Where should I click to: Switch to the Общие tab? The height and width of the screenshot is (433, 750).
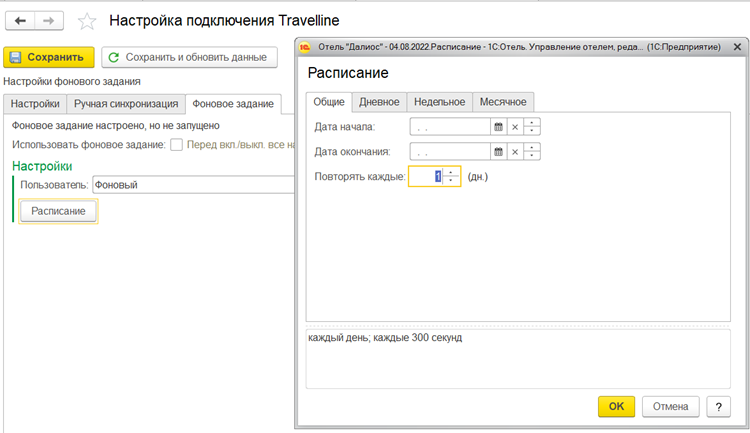coord(329,102)
